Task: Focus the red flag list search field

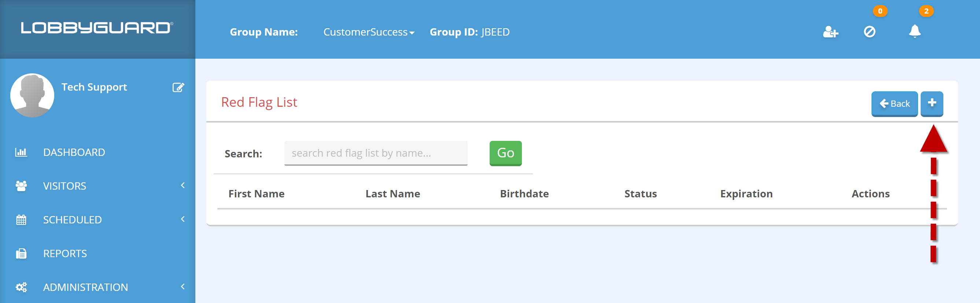Action: coord(376,153)
